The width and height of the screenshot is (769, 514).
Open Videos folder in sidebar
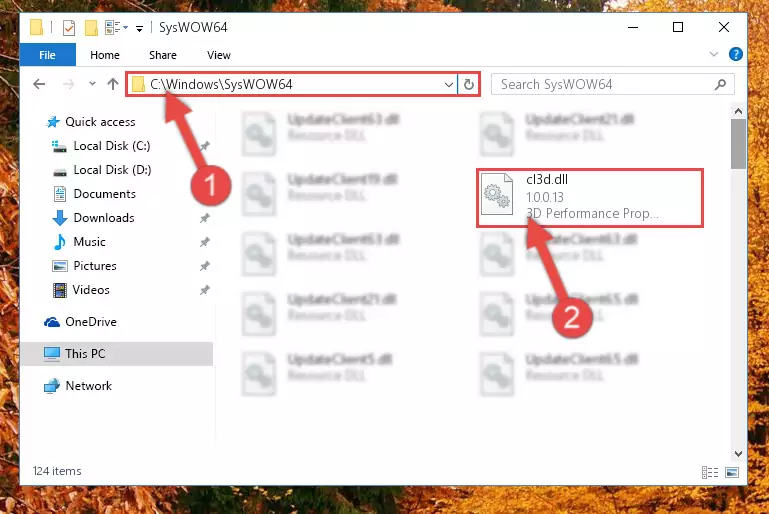tap(91, 290)
